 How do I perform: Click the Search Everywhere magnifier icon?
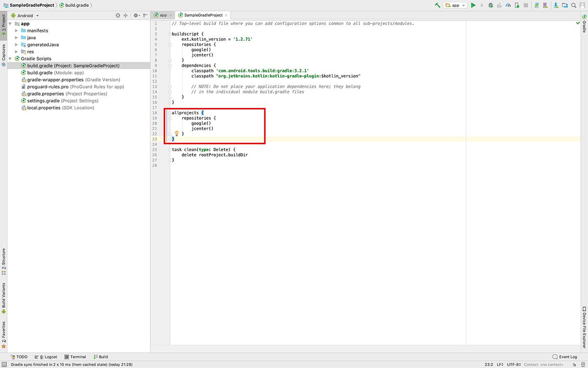click(x=574, y=5)
